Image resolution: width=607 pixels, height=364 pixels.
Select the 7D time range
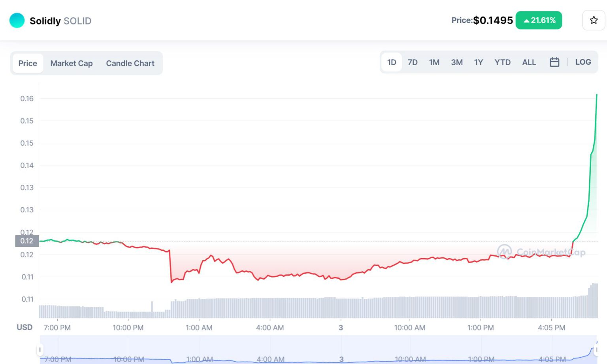point(413,62)
